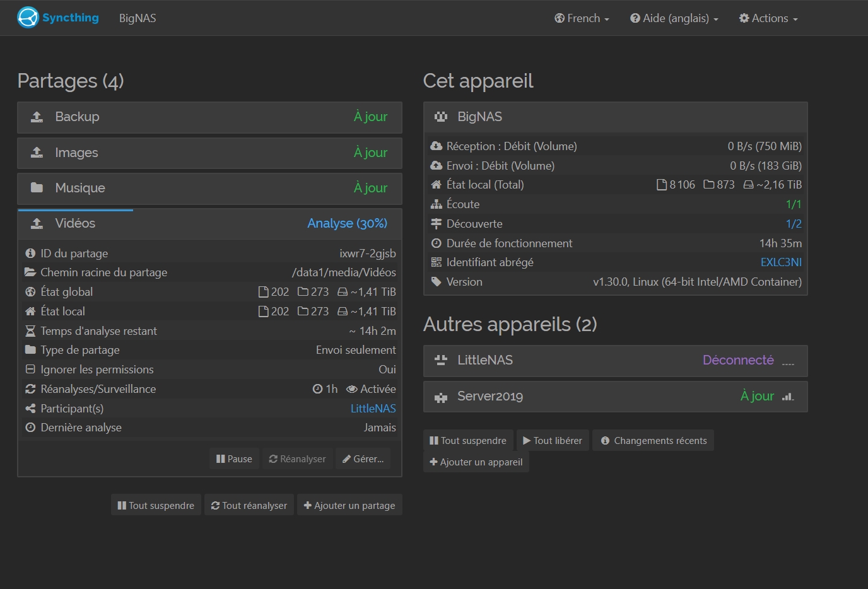Image resolution: width=868 pixels, height=589 pixels.
Task: Click the Server2019 signal strength icon
Action: tap(787, 397)
